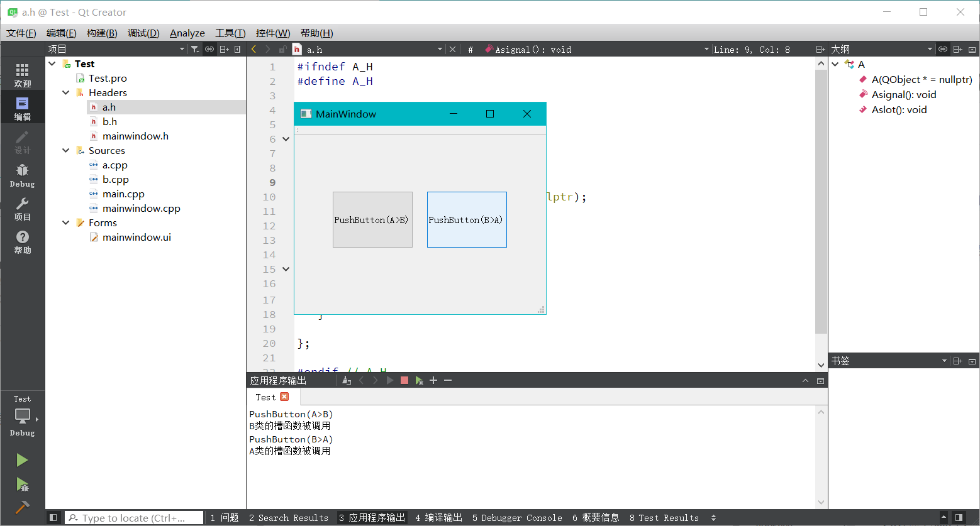Open the 书签 panel type dropdown
Viewport: 980px width, 526px height.
coord(888,361)
